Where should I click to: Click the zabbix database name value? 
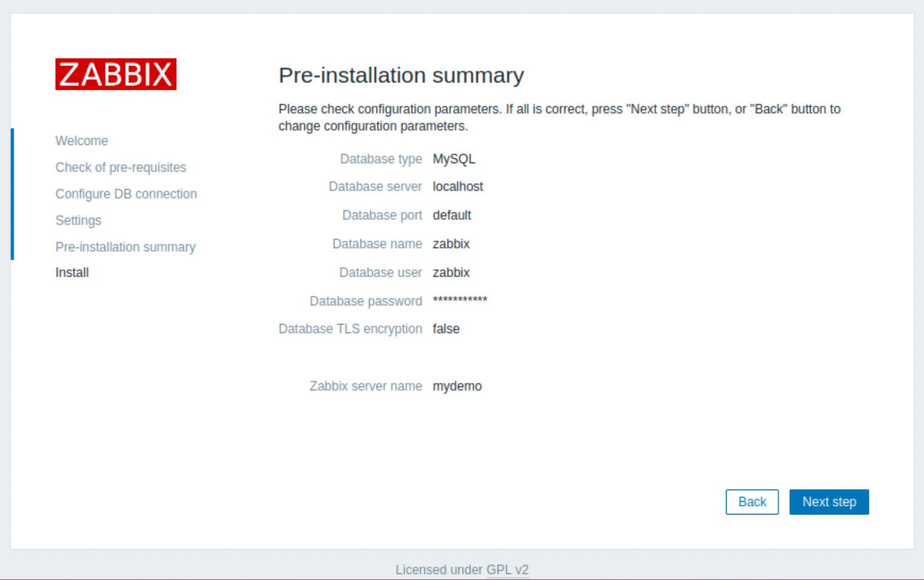point(451,244)
